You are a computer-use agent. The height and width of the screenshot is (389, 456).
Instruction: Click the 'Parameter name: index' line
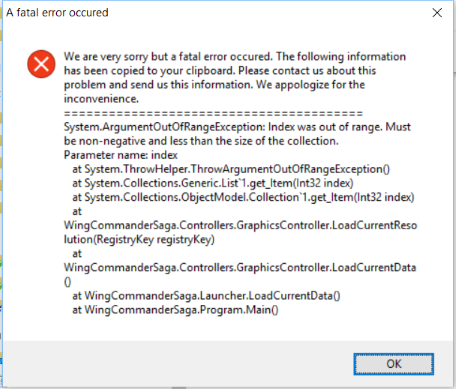(x=121, y=155)
